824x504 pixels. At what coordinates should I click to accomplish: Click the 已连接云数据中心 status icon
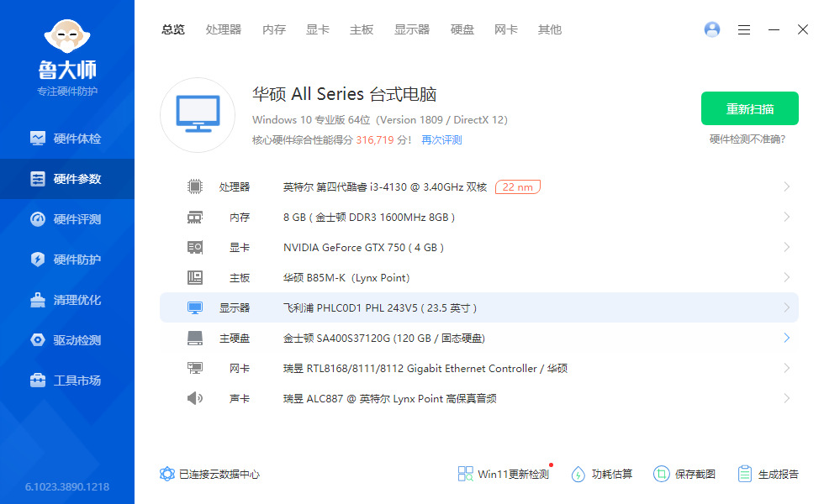coord(167,474)
